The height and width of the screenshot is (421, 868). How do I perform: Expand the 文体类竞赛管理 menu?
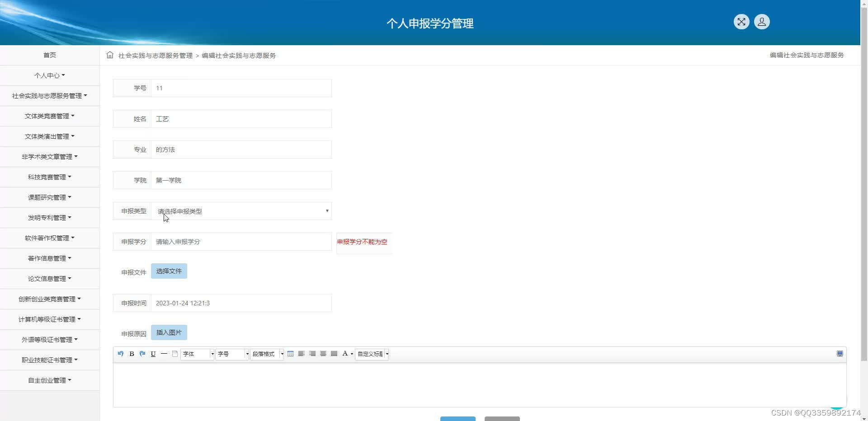coord(50,116)
